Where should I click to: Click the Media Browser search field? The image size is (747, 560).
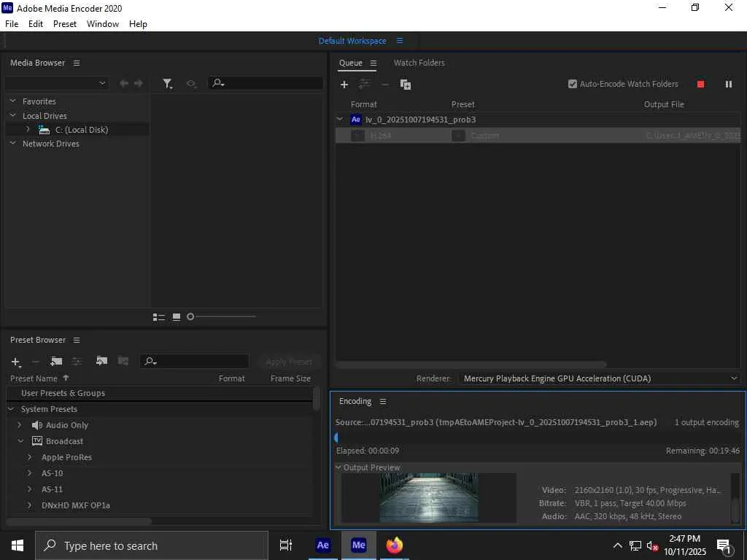(x=266, y=83)
